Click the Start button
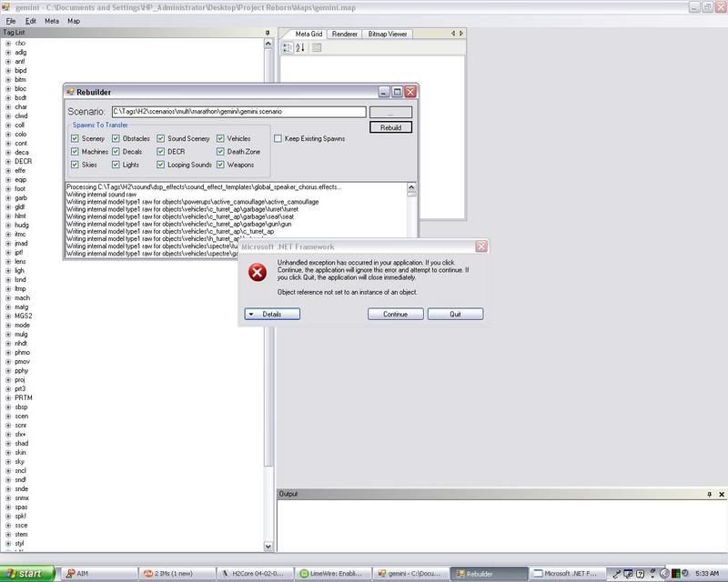728x582 pixels. click(27, 574)
